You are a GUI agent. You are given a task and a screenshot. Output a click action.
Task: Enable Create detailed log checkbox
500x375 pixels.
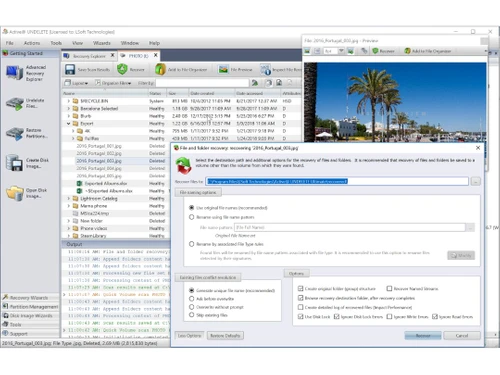tap(301, 307)
